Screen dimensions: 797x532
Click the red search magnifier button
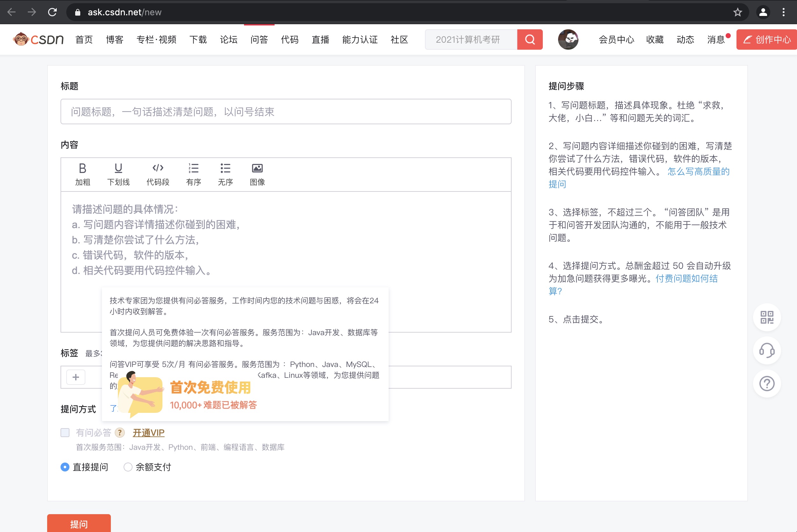[x=530, y=40]
